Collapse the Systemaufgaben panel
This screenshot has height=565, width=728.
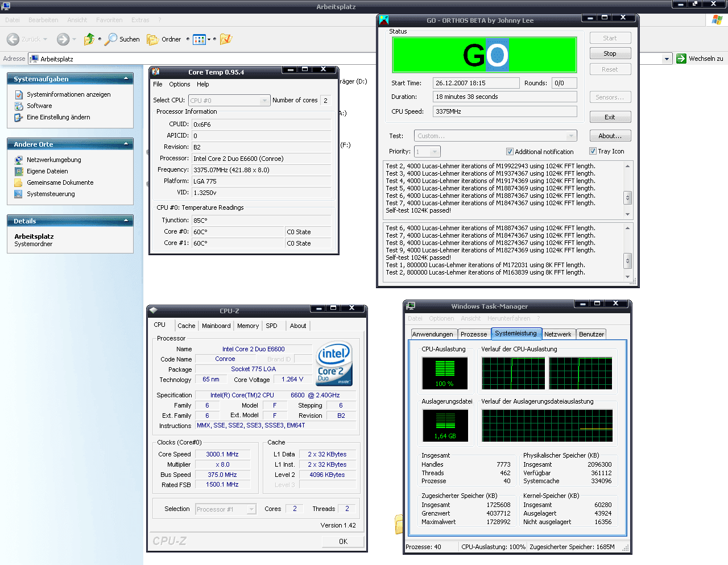[126, 78]
